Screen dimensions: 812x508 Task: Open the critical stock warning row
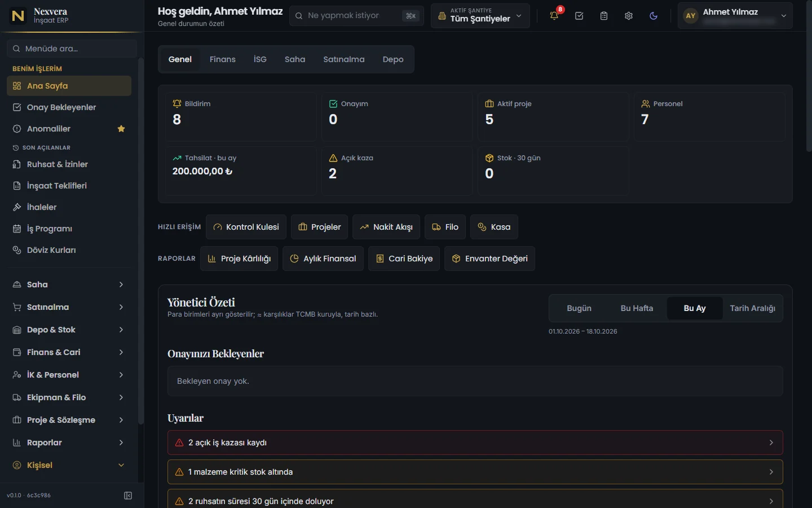tap(475, 472)
